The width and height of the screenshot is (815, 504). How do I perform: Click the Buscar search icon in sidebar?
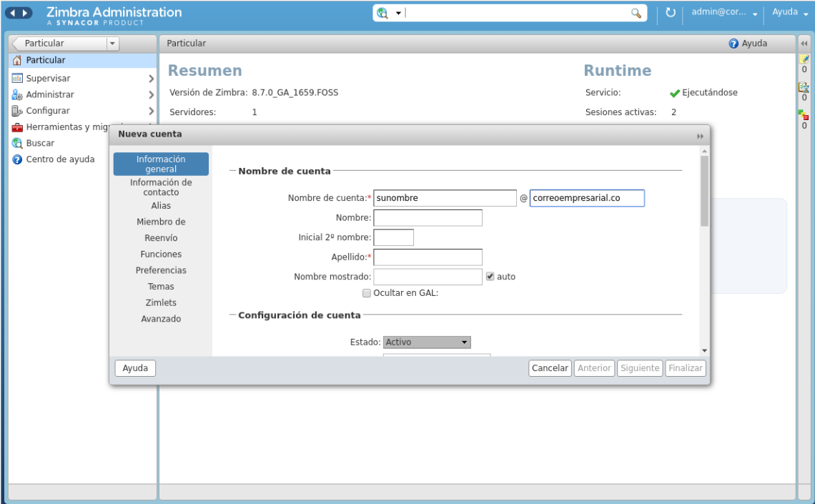[18, 144]
